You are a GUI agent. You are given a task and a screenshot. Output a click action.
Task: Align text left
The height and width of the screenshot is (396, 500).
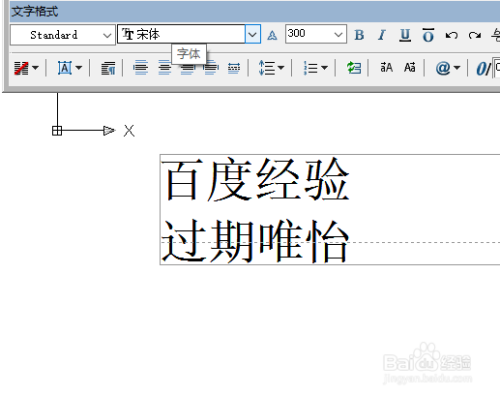click(x=141, y=68)
